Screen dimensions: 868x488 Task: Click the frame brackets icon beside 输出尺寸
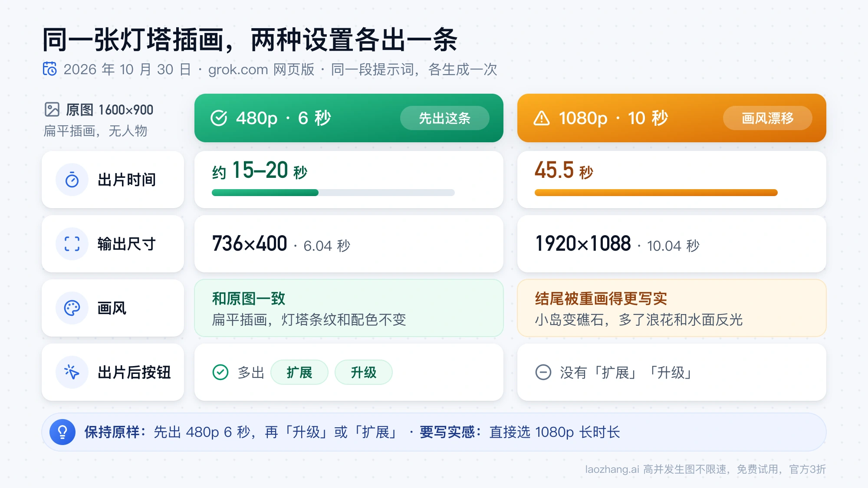(x=72, y=244)
